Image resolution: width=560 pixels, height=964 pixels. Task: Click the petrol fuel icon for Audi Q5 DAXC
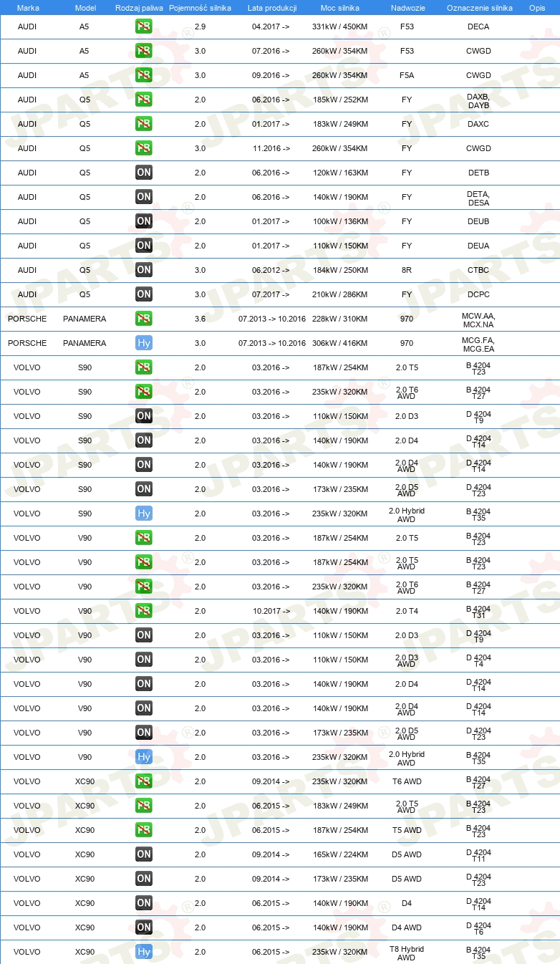pyautogui.click(x=144, y=124)
